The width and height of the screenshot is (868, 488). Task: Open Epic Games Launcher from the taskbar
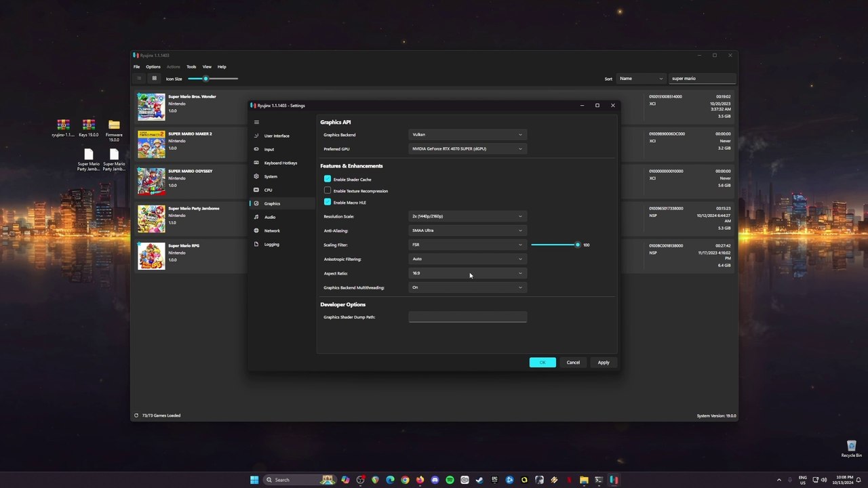pyautogui.click(x=494, y=480)
